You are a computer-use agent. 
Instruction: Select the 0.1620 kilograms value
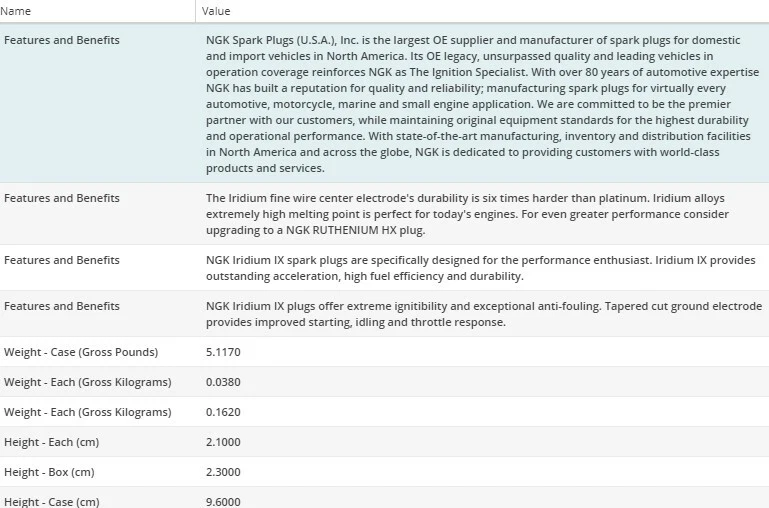223,412
